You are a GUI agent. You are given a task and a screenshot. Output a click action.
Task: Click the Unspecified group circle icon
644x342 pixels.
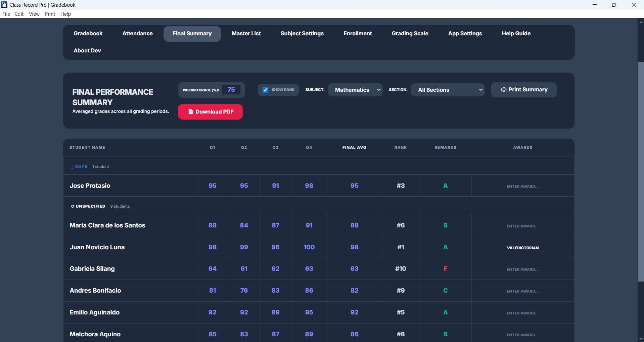pos(73,206)
